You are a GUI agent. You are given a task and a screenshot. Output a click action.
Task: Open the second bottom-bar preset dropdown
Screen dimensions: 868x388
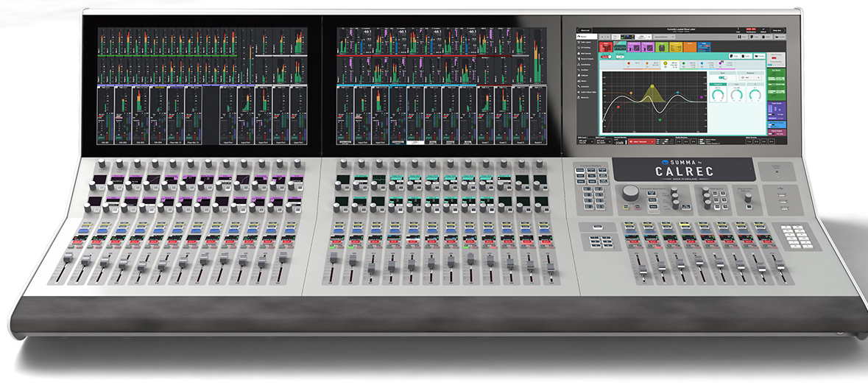pyautogui.click(x=604, y=141)
